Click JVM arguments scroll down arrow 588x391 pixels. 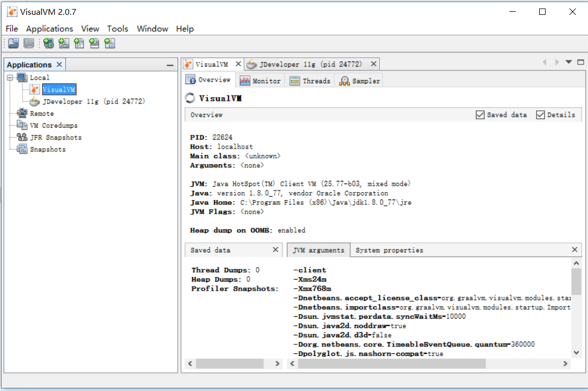576,352
